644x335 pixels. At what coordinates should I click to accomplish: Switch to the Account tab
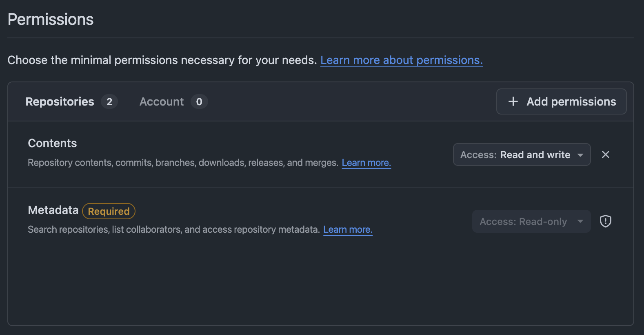click(x=162, y=101)
